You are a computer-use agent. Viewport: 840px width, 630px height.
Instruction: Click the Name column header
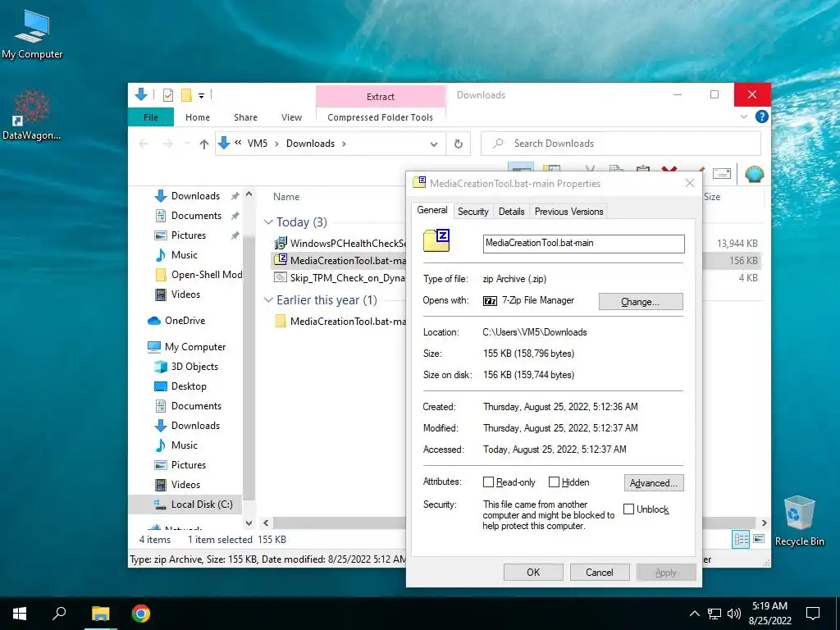pyautogui.click(x=286, y=197)
